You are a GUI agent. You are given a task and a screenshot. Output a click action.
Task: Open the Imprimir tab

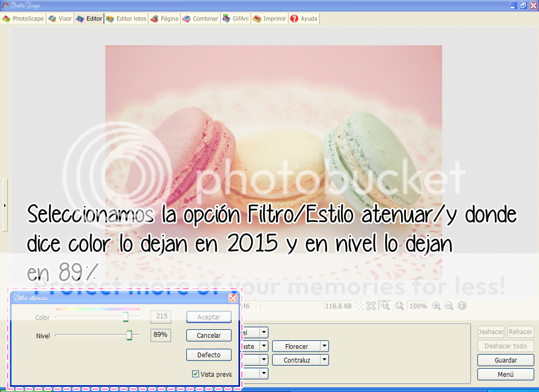tap(270, 18)
